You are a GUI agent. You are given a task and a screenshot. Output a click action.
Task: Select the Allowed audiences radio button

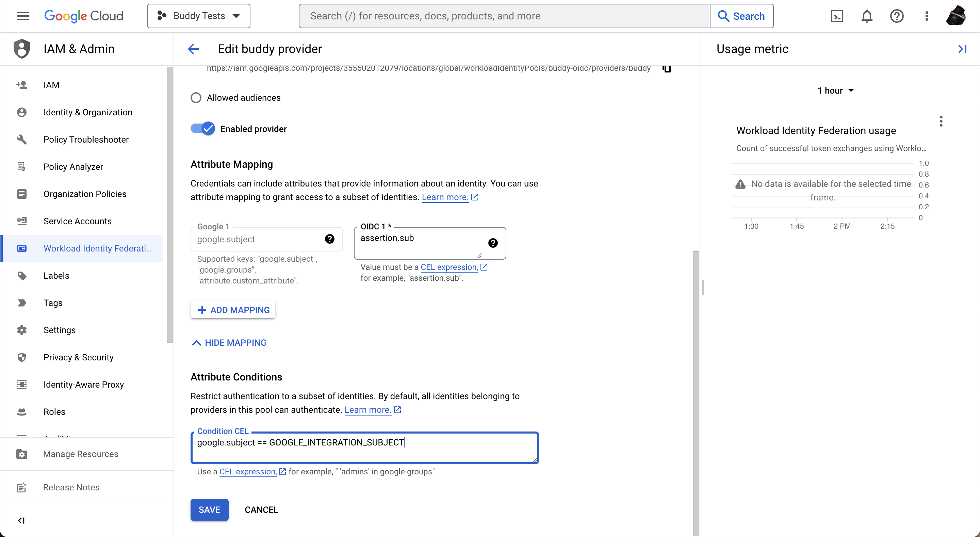coord(196,98)
